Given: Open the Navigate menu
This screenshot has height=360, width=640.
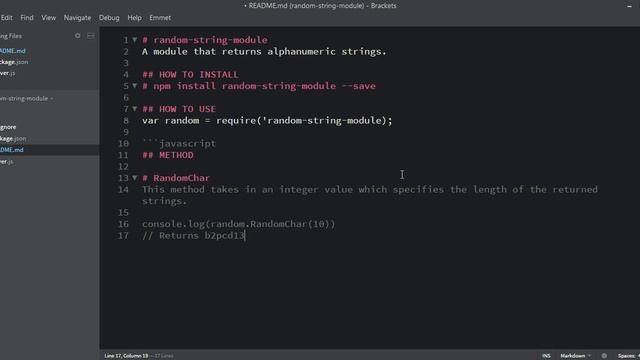Looking at the screenshot, I should pos(78,18).
